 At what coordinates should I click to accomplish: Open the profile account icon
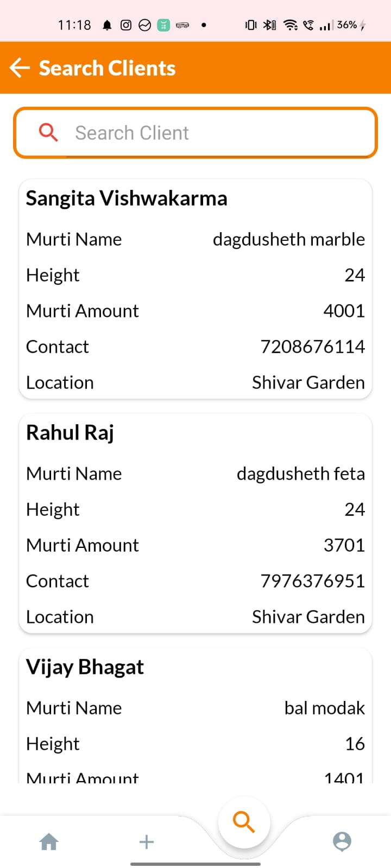342,841
